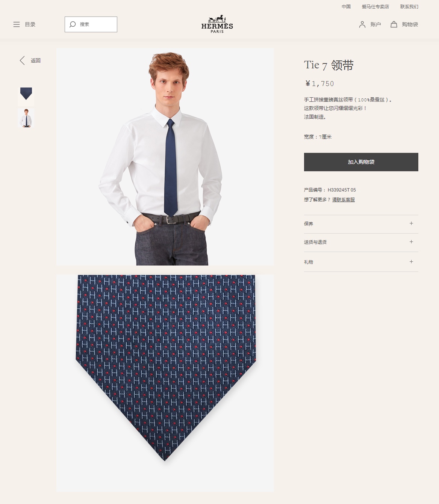Open the hamburger 目录 menu icon

pos(17,24)
